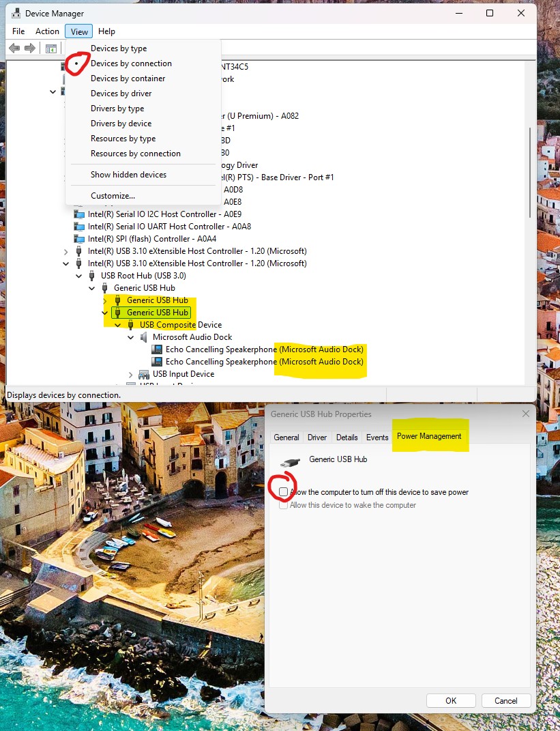Click OK in Generic USB Hub Properties
Viewport: 560px width, 731px height.
click(x=451, y=701)
